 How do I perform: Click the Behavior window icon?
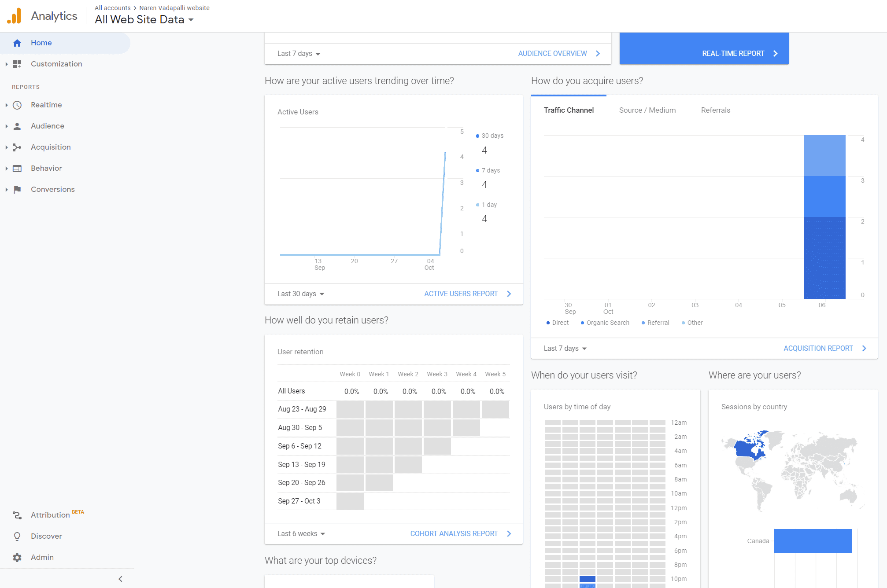pos(17,169)
